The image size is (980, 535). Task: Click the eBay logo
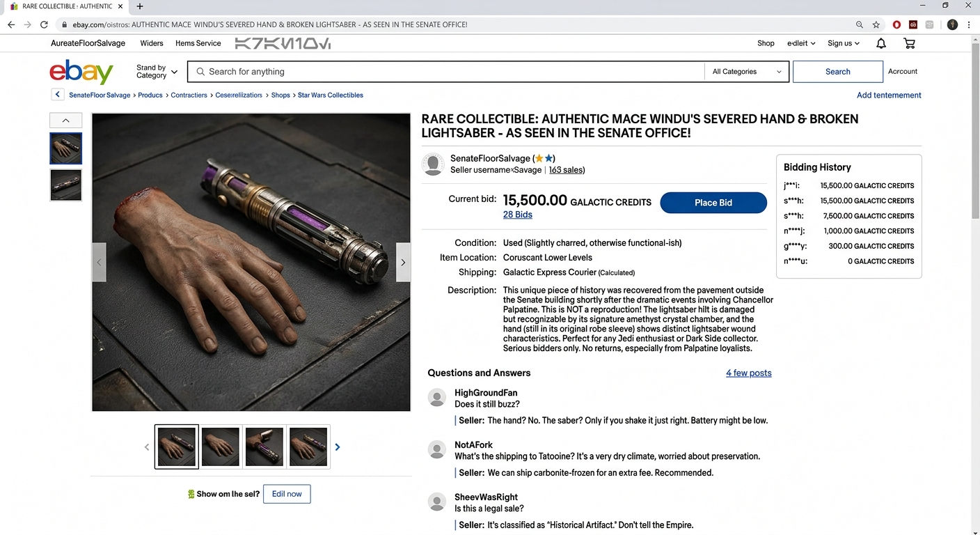81,72
